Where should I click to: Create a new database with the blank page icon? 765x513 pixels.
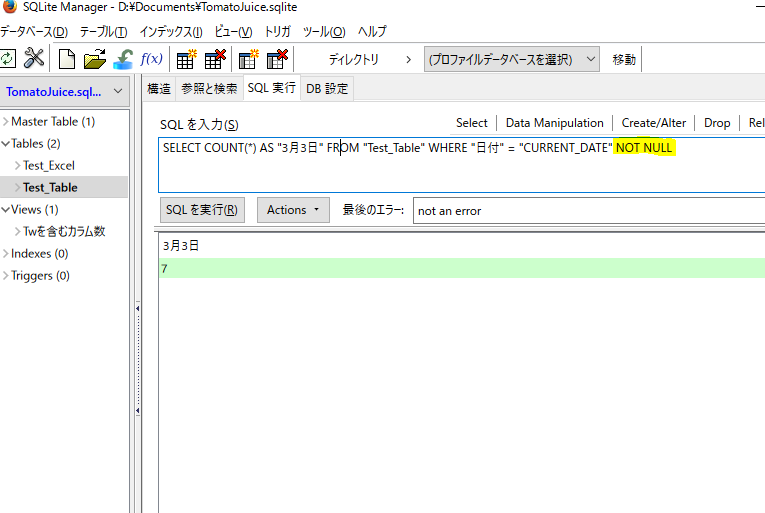[x=67, y=59]
